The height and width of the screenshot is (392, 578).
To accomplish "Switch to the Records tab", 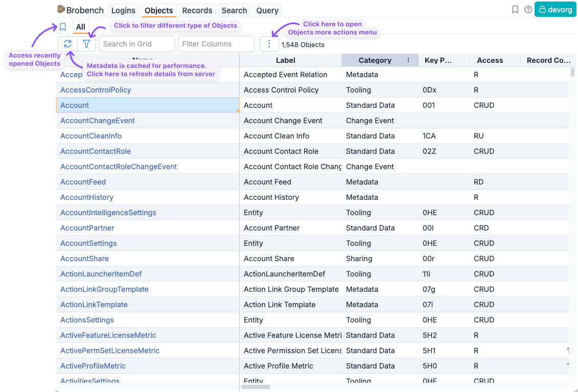I will pos(197,10).
